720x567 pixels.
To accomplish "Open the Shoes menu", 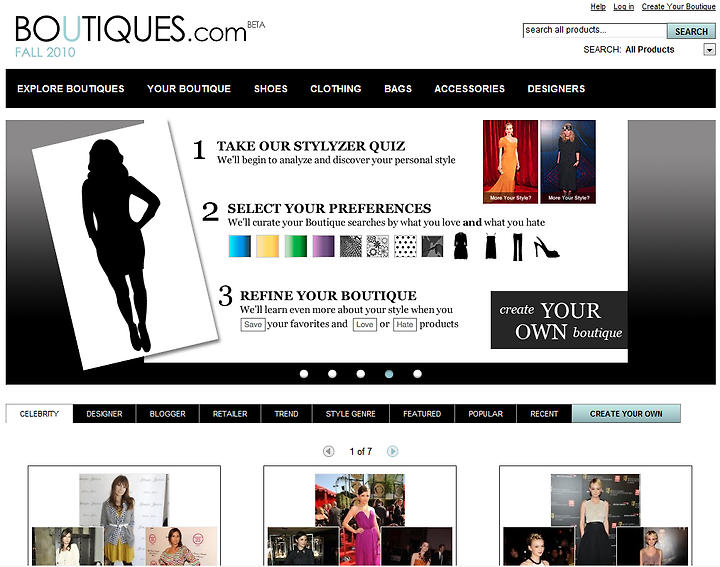I will (x=271, y=89).
